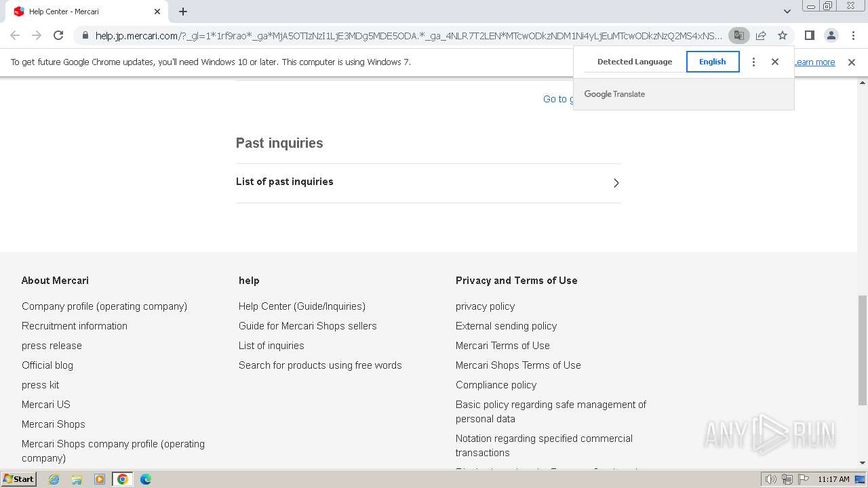Close the Google Translate popup

tap(775, 62)
